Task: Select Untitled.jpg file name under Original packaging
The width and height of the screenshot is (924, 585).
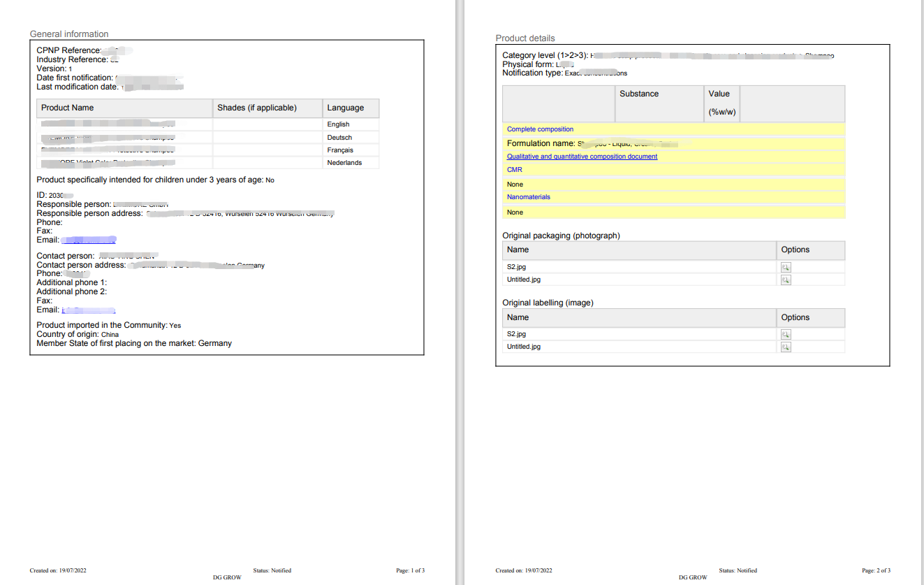Action: [x=523, y=280]
